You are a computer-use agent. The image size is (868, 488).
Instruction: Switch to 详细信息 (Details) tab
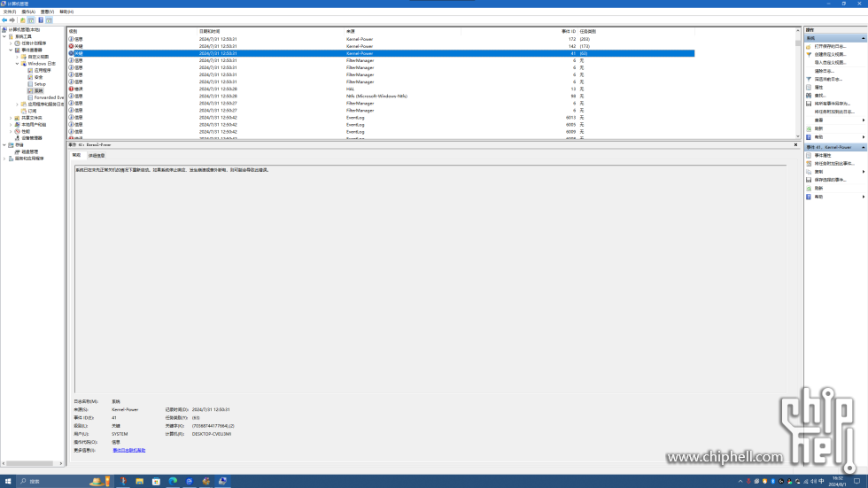[x=97, y=156]
